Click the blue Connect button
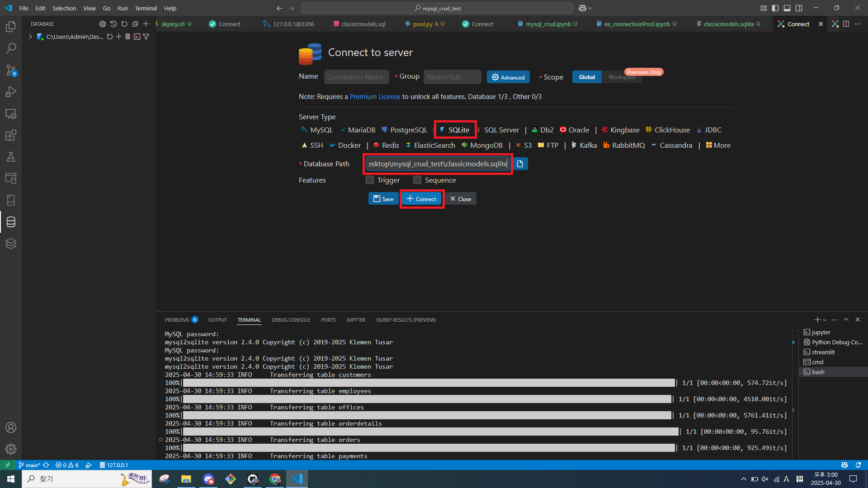Viewport: 868px width, 488px height. coord(421,199)
